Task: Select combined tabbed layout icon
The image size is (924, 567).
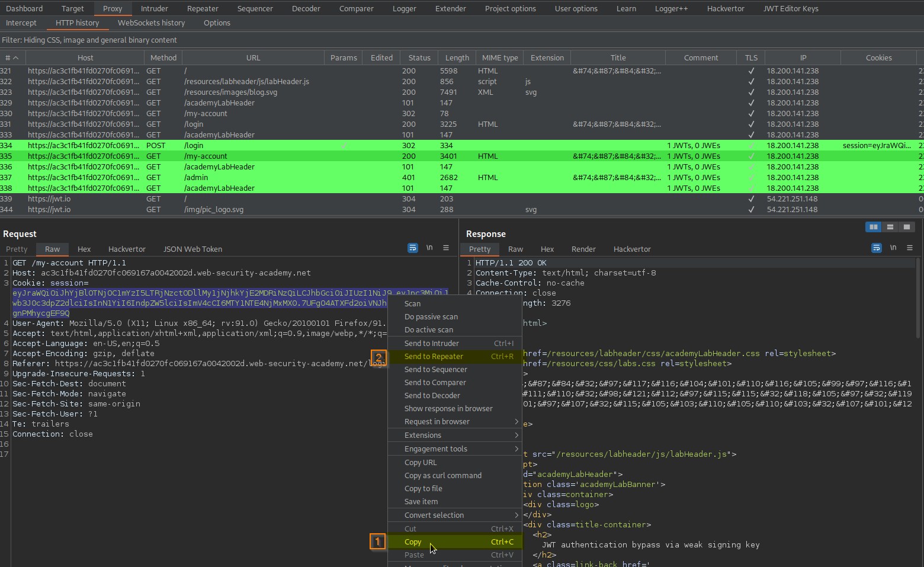Action: tap(907, 227)
